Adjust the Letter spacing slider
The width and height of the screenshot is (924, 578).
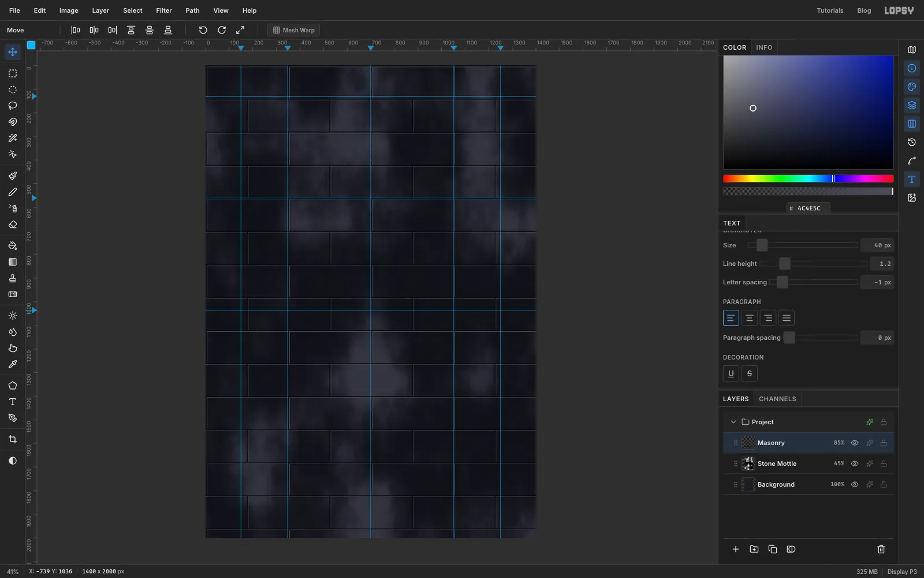pos(814,282)
